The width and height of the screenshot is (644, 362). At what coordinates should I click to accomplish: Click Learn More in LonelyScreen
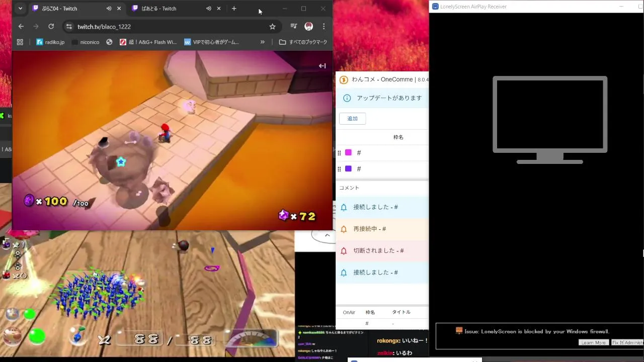click(x=593, y=342)
